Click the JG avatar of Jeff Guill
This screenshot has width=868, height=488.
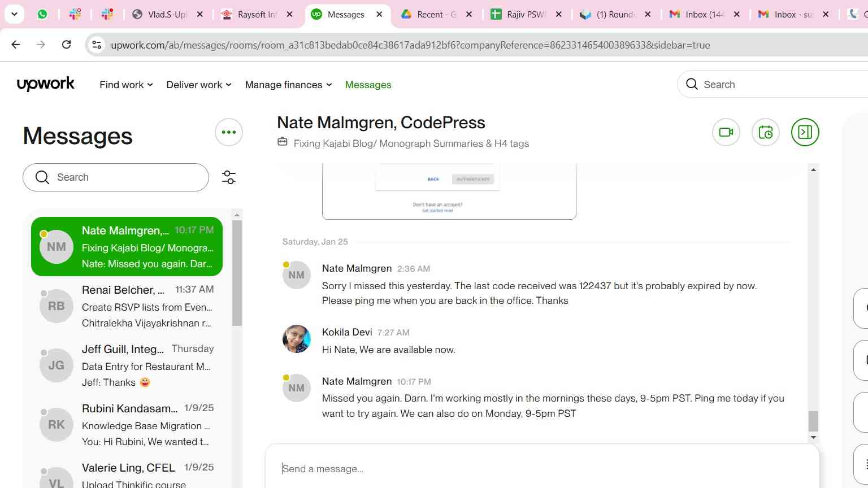[57, 365]
